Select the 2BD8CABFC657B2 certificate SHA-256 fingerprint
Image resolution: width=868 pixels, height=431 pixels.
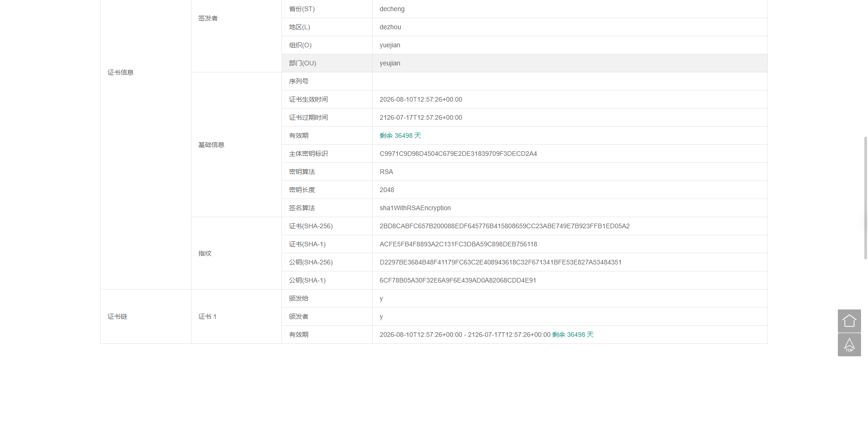504,226
